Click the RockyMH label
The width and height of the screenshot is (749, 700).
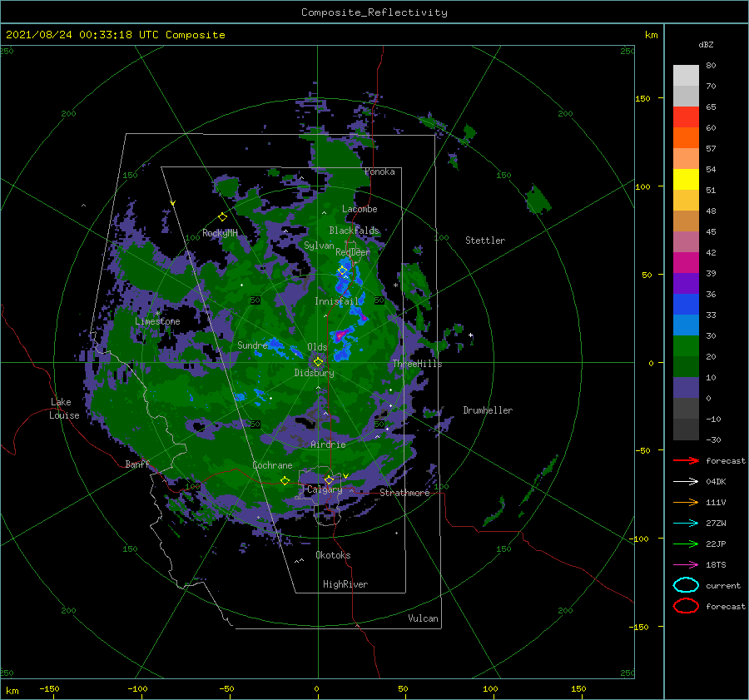[x=220, y=233]
